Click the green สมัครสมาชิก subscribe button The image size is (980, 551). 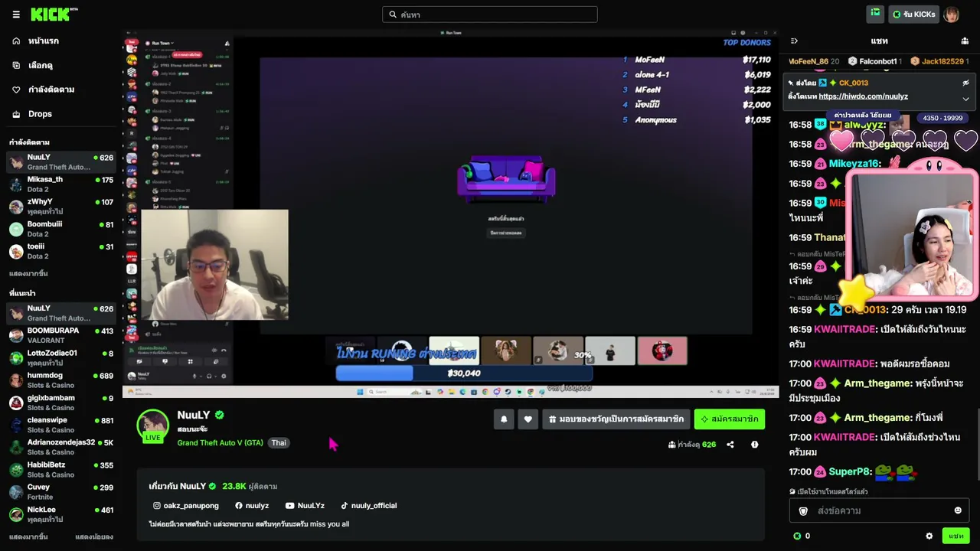point(730,419)
